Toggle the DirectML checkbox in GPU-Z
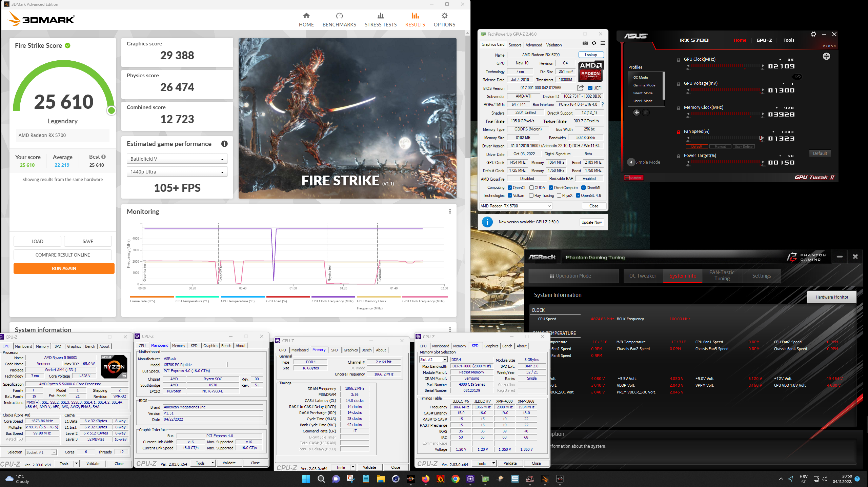This screenshot has height=487, width=868. point(583,188)
